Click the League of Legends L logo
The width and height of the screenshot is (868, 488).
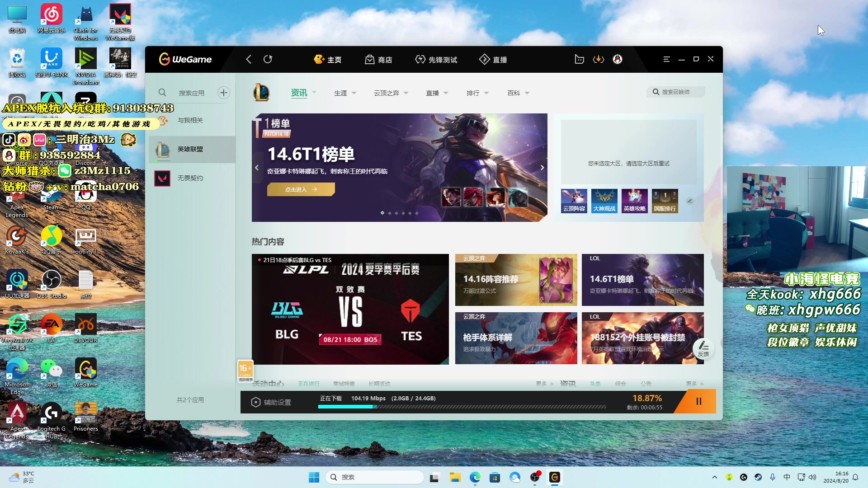pos(261,92)
